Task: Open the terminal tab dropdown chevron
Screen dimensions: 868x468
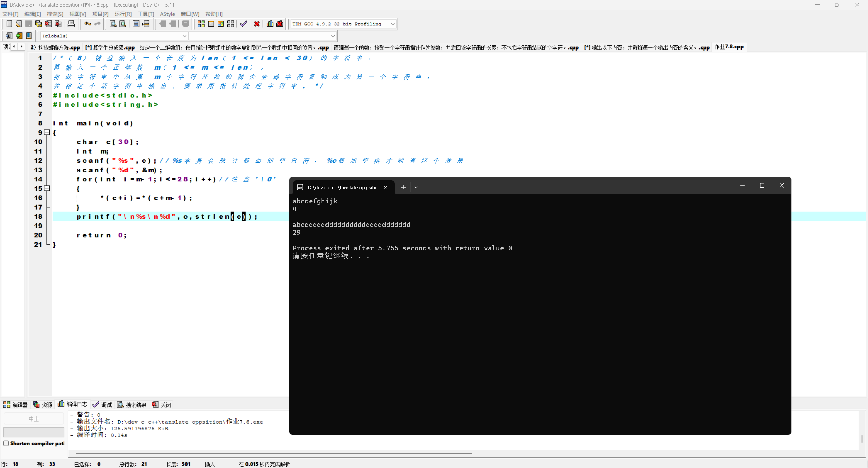Action: pos(416,187)
